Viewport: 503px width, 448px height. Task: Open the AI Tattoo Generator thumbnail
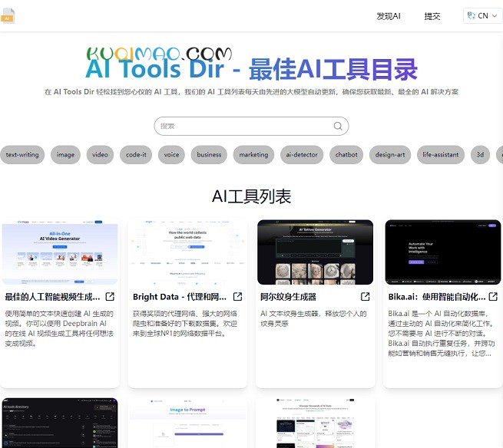tap(315, 252)
